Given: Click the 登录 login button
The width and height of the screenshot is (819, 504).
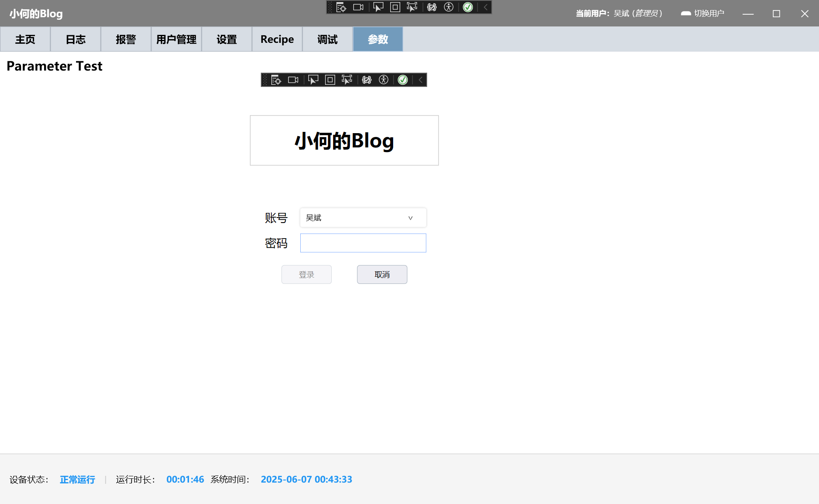Looking at the screenshot, I should click(307, 275).
